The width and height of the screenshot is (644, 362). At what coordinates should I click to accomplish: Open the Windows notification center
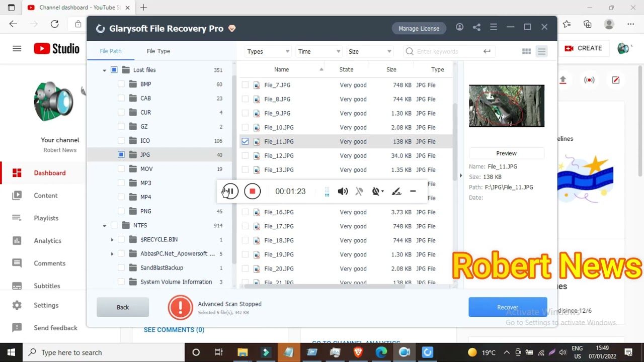tap(628, 352)
